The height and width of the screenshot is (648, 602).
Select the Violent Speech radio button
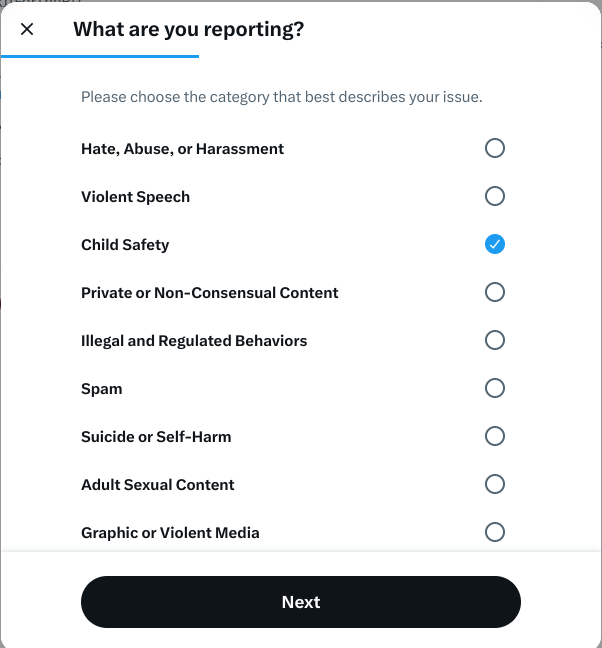coord(494,197)
